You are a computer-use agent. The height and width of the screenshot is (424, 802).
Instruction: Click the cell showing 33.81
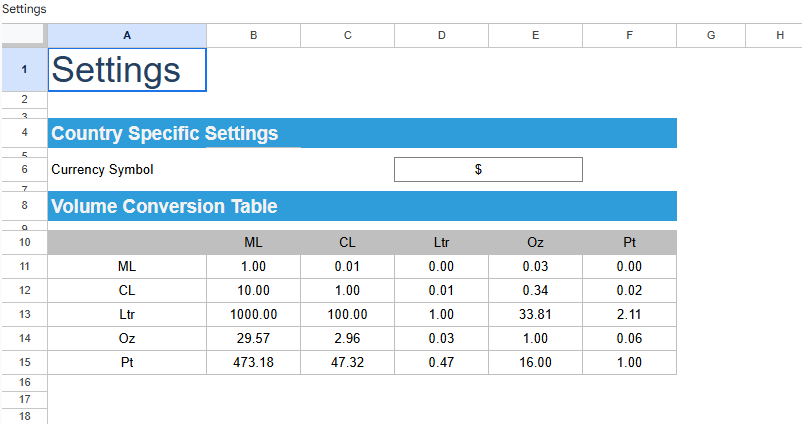(x=535, y=314)
